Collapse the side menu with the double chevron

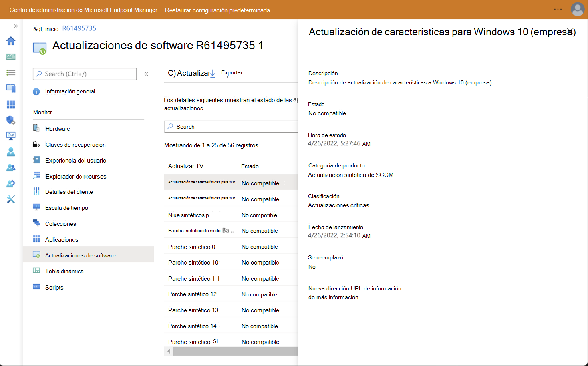pos(146,74)
